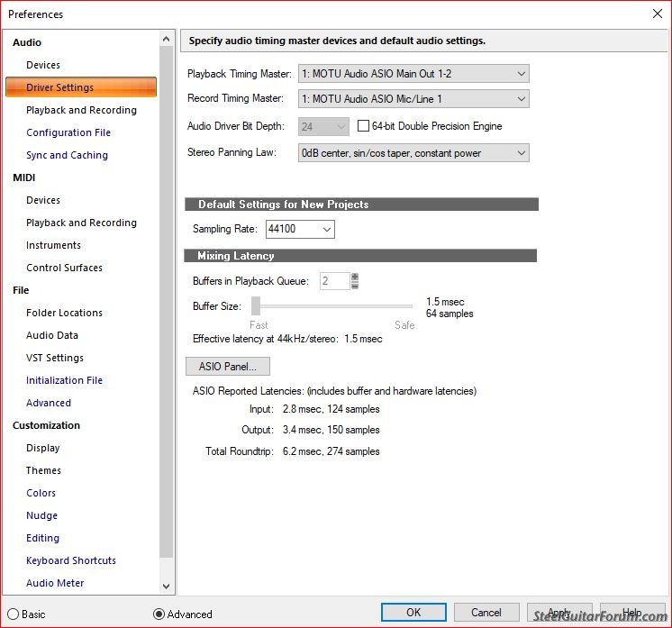Open Control Surfaces page

(x=64, y=268)
